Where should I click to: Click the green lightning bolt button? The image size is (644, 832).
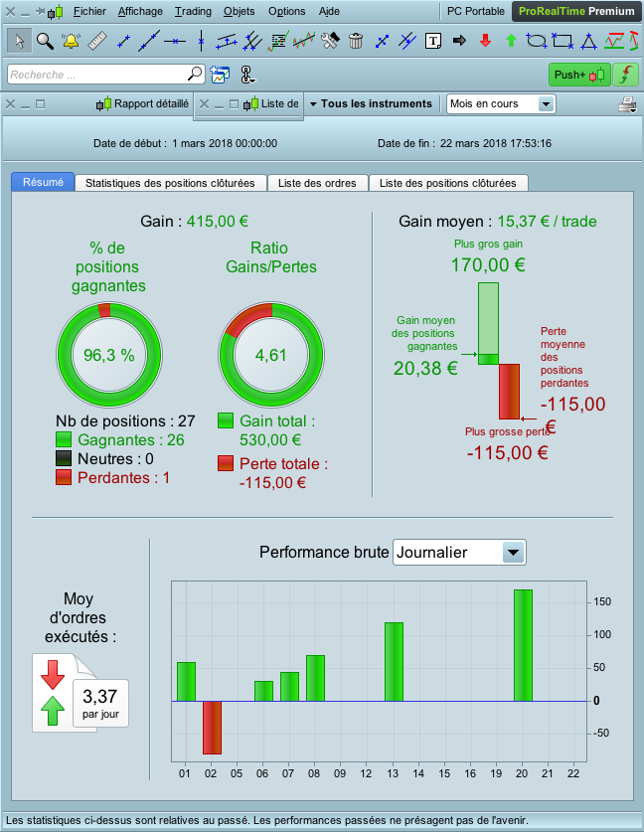[626, 75]
